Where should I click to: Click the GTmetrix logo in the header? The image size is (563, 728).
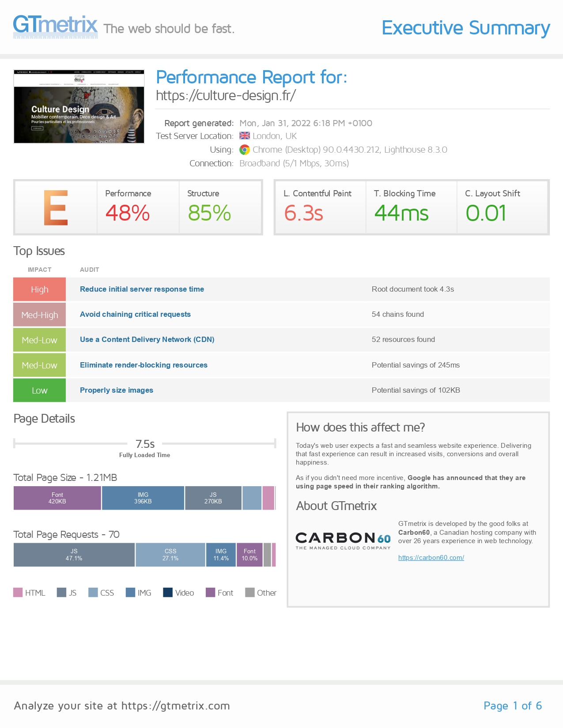click(x=55, y=26)
